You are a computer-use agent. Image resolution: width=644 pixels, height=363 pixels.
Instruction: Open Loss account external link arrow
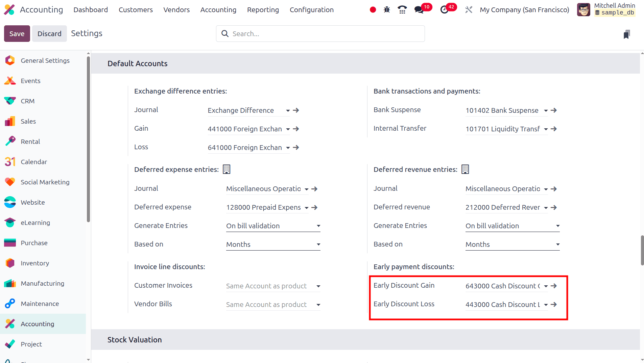tap(296, 148)
